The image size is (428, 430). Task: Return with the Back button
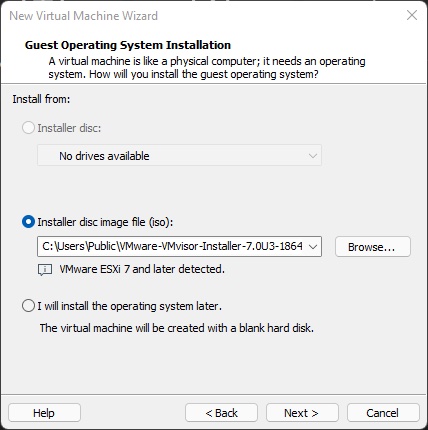221,413
